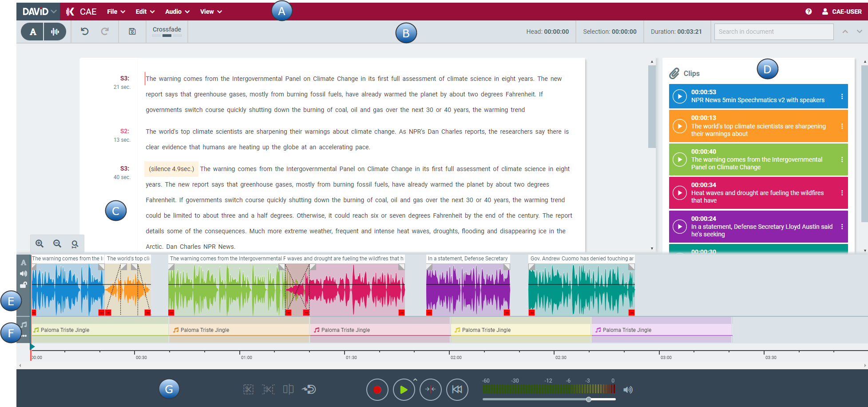Image resolution: width=868 pixels, height=407 pixels.
Task: Zoom in on the waveform timeline
Action: [40, 243]
